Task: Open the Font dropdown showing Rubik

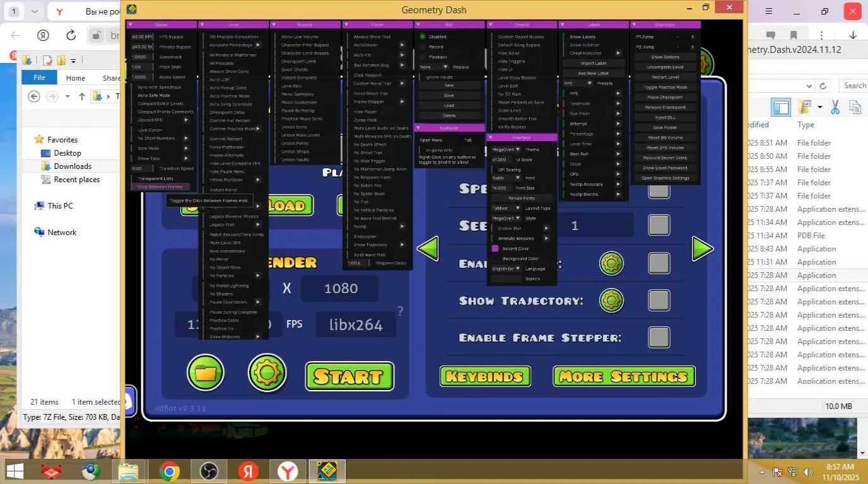Action: click(506, 178)
